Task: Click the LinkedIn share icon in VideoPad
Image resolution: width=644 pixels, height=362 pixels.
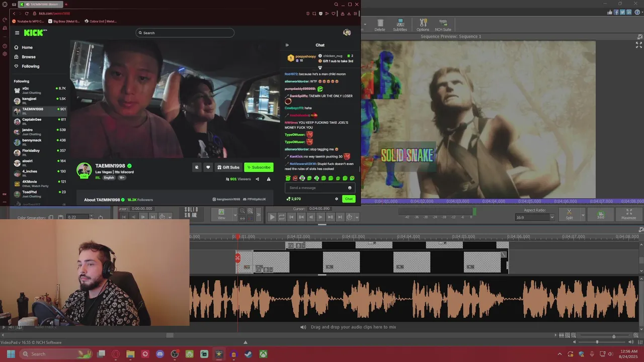Action: click(629, 12)
